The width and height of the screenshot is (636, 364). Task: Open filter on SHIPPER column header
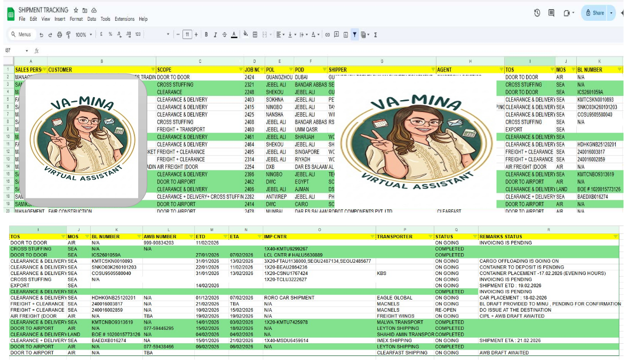[x=433, y=70]
